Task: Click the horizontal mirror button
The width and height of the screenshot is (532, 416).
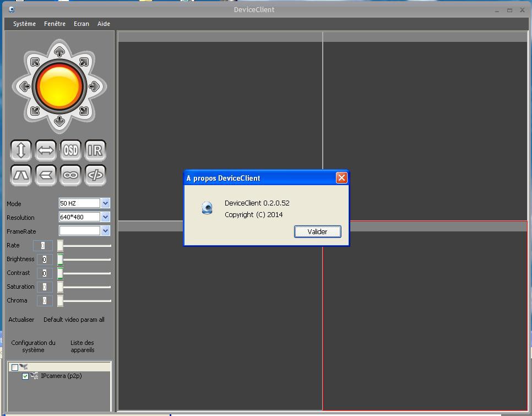Action: tap(46, 175)
